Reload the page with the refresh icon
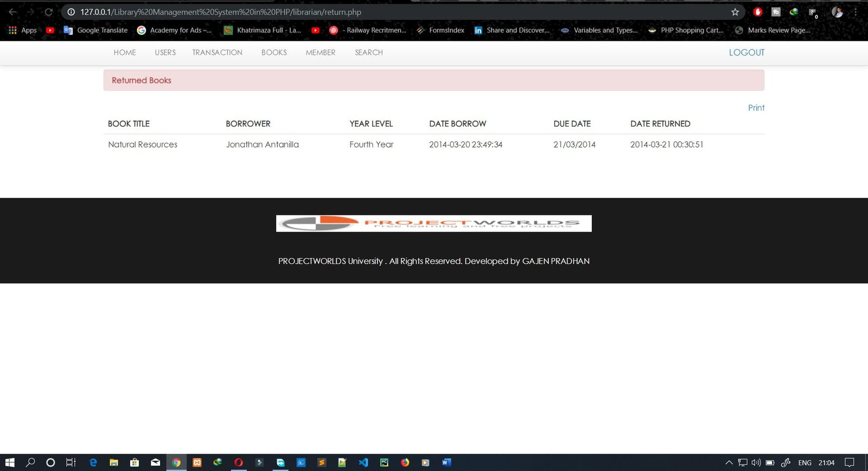Viewport: 868px width, 471px height. 49,12
